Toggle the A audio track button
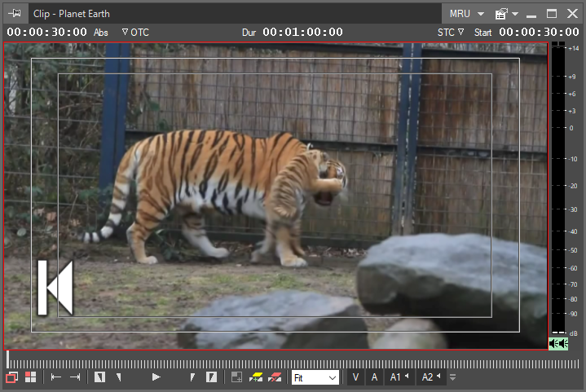This screenshot has width=586, height=392. click(x=375, y=377)
